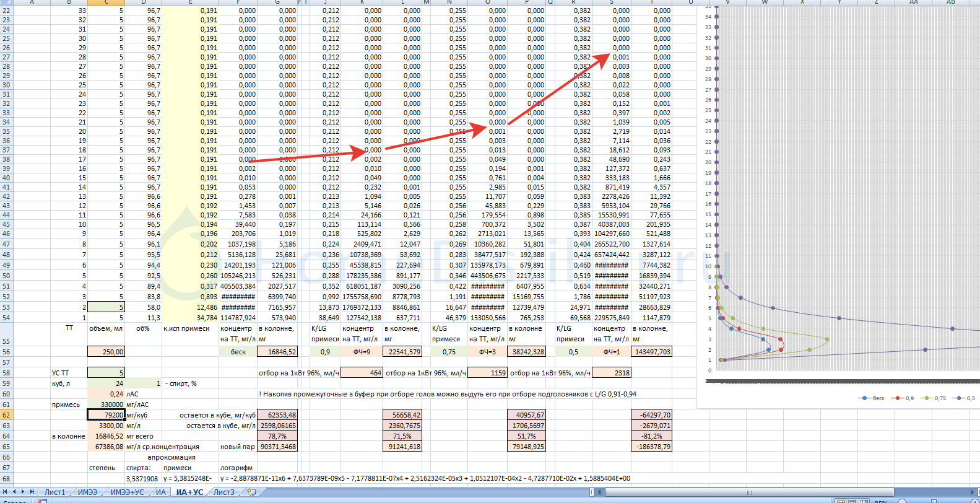Select row header 68
This screenshot has height=503, width=980.
tap(6, 478)
